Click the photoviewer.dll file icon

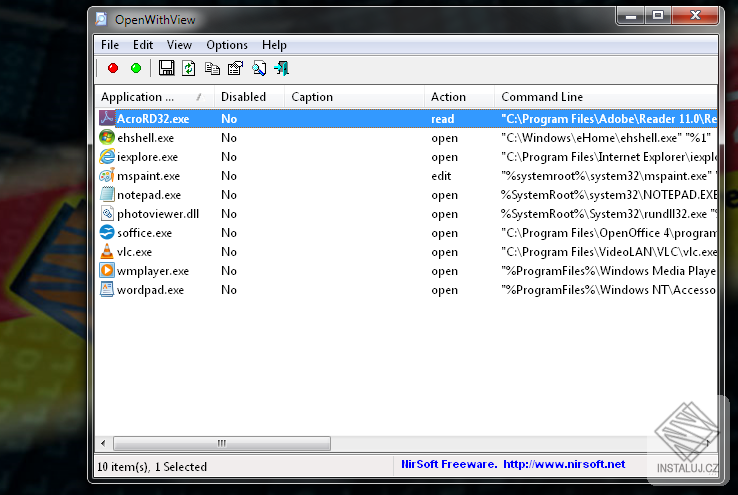107,214
